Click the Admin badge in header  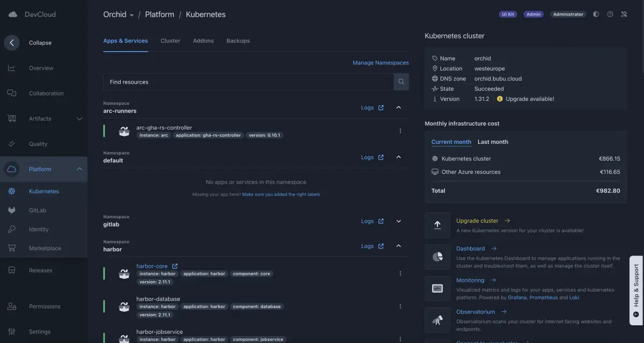(533, 14)
